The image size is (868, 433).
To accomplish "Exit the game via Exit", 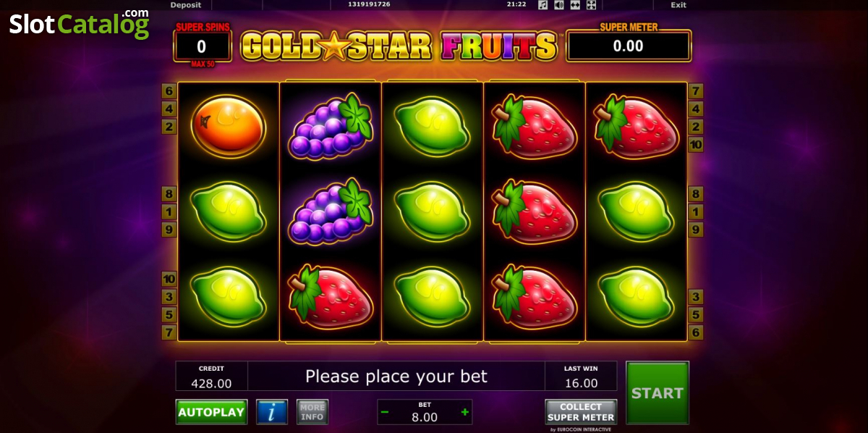I will pyautogui.click(x=678, y=5).
